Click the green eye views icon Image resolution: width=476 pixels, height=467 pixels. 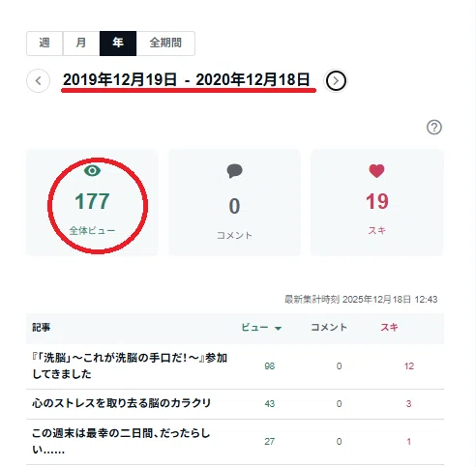(x=92, y=170)
